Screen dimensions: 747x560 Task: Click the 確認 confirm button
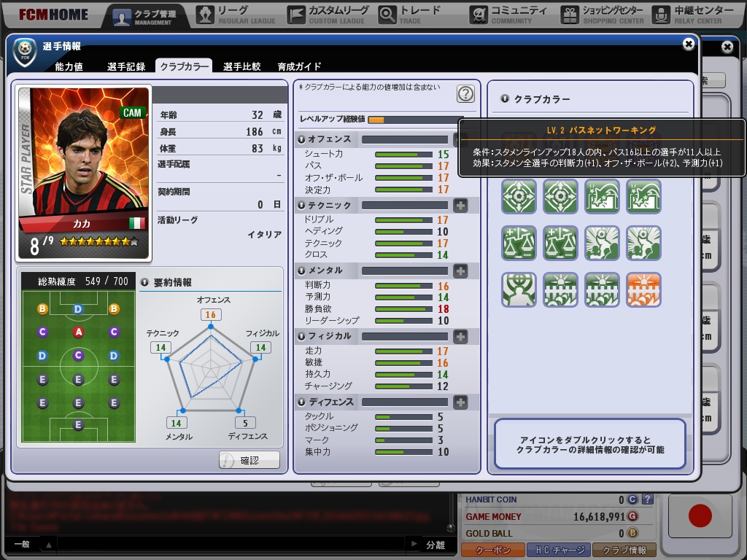pyautogui.click(x=249, y=461)
